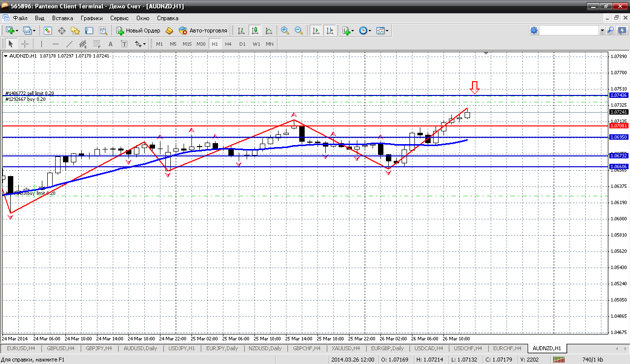Click the indicators list icon
630x364 pixels.
coord(346,30)
